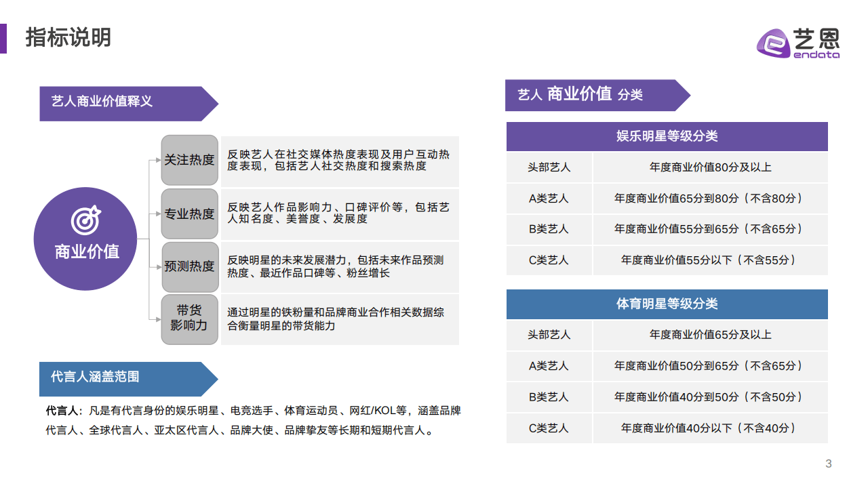
Task: Click 年度商业价值65分到80分 cell
Action: pyautogui.click(x=711, y=199)
